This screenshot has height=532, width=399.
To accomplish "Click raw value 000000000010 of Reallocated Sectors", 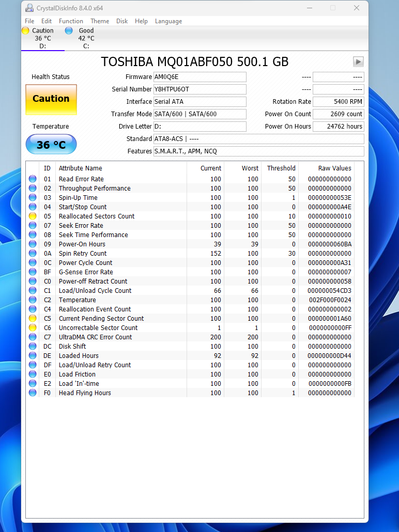I will [x=330, y=216].
